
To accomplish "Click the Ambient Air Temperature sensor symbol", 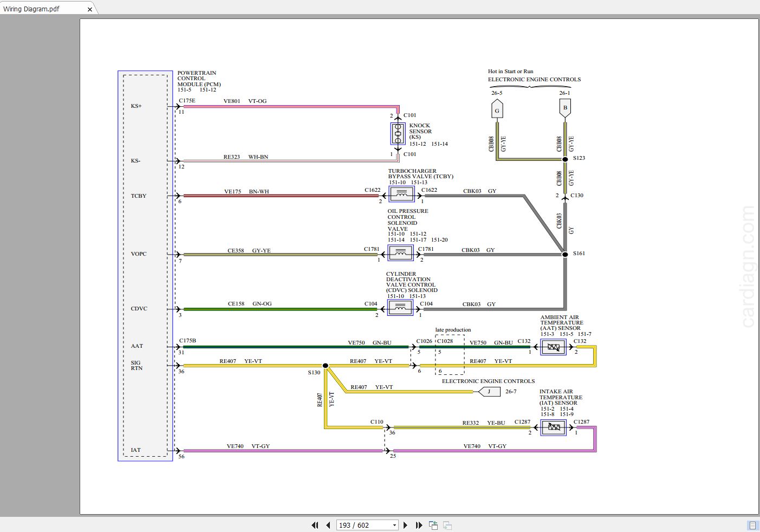I will (x=553, y=347).
